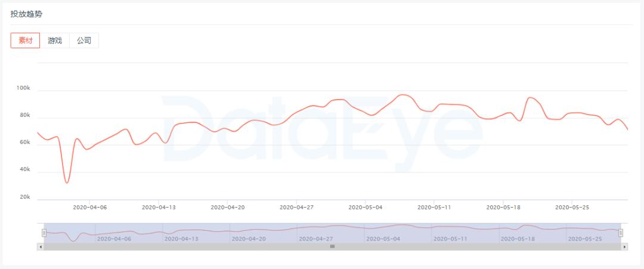644x269 pixels.
Task: Click the horizontal scrollbar thumb grip
Action: pos(332,246)
